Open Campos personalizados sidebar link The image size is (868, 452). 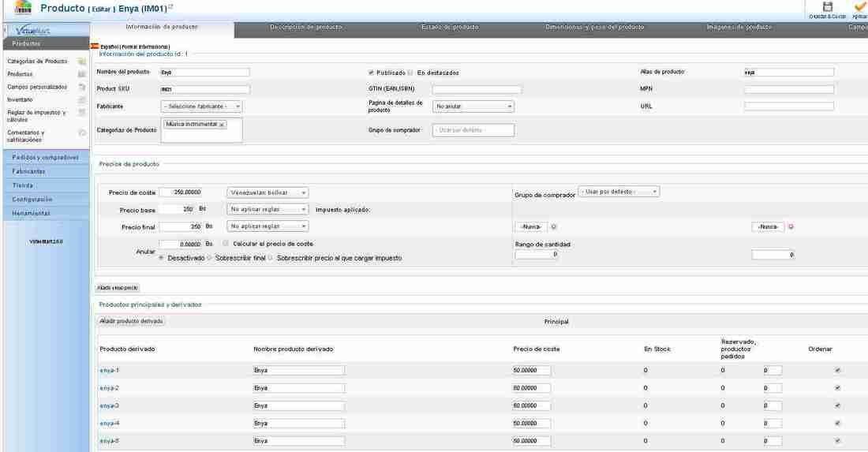click(37, 87)
